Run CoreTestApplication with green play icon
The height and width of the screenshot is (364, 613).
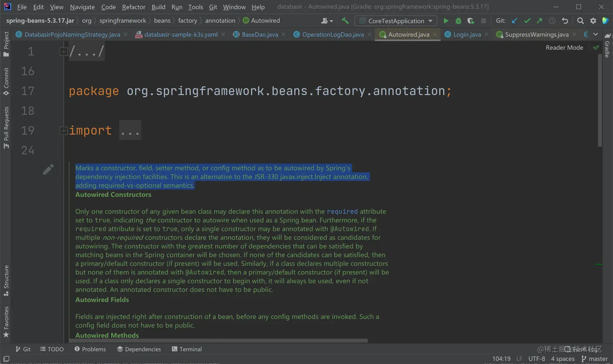[x=446, y=21]
